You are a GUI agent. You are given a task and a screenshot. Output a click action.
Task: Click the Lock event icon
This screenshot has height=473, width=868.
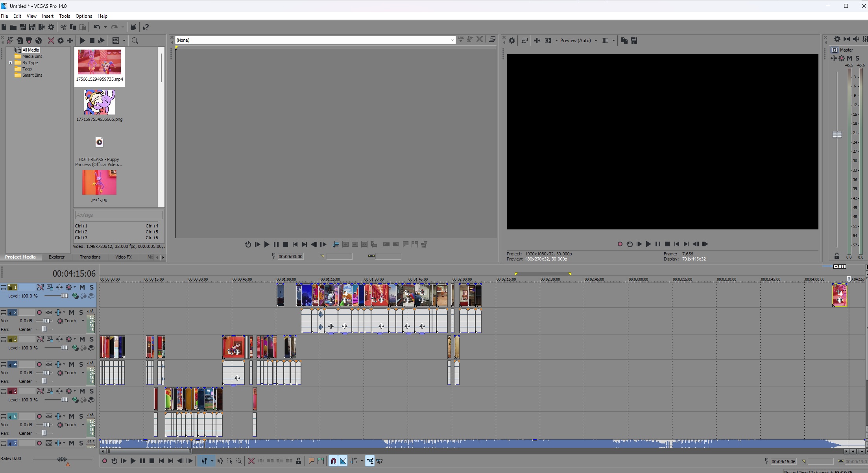[299, 461]
